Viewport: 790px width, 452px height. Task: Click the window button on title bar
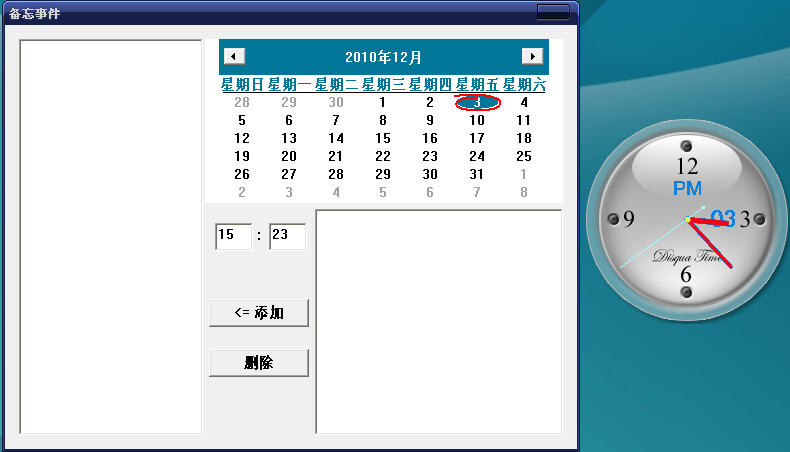point(553,12)
